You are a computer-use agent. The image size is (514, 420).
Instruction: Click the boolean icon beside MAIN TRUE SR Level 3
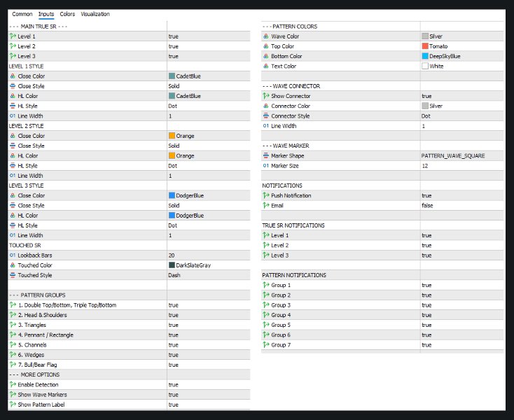13,56
